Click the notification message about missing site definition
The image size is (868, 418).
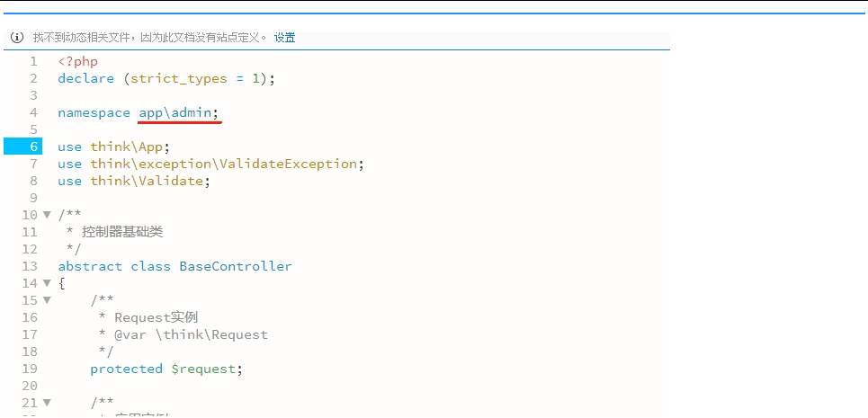pyautogui.click(x=149, y=38)
